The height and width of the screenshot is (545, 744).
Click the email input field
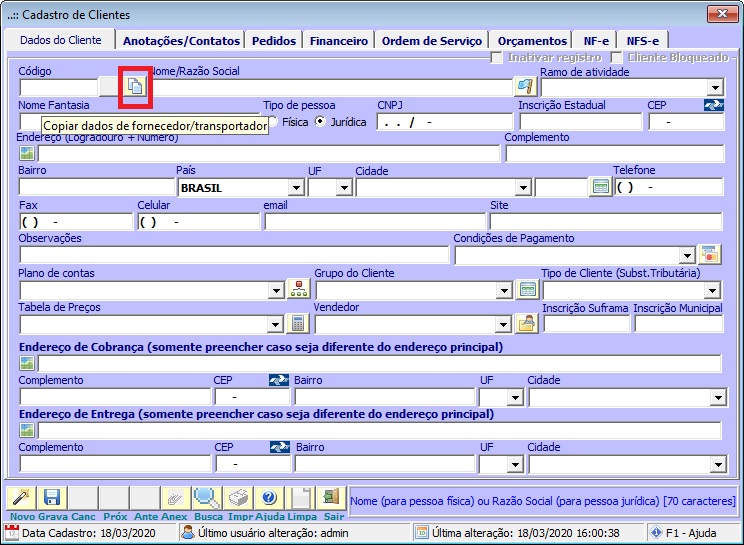tap(375, 222)
